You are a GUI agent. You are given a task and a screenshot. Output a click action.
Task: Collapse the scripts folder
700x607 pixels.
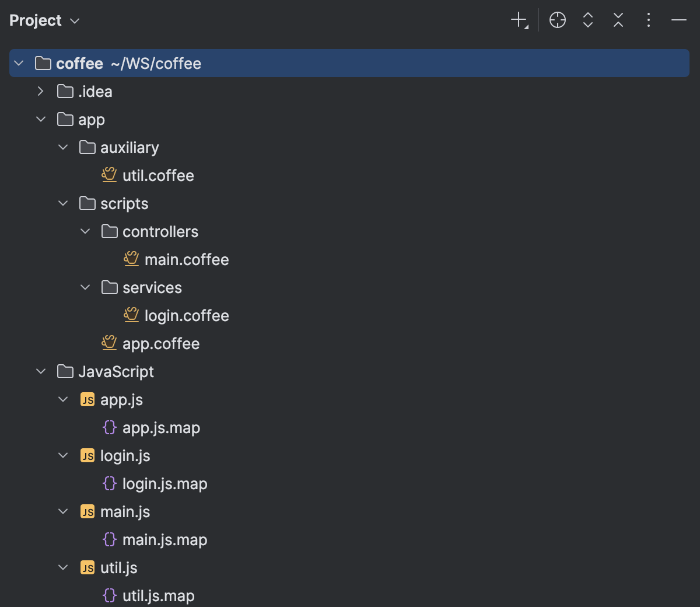(x=62, y=203)
